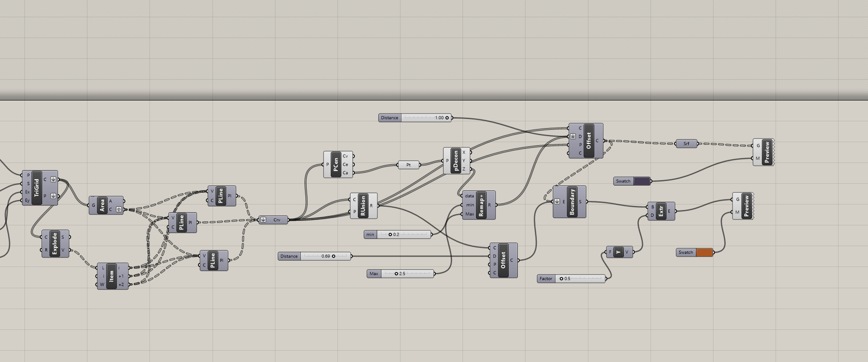Click the RUnion region union component
The height and width of the screenshot is (362, 868).
[363, 206]
